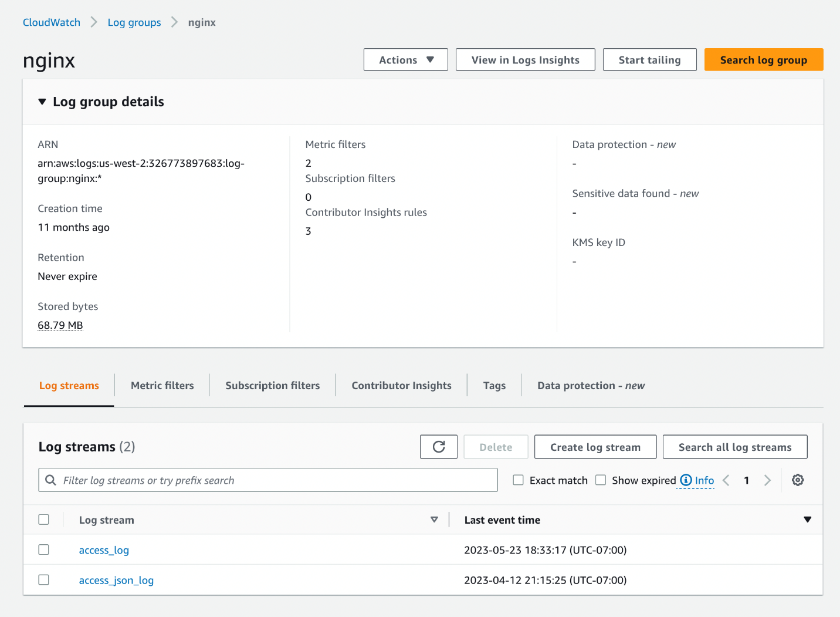The image size is (840, 617).
Task: Collapse the Log group details section
Action: point(42,101)
